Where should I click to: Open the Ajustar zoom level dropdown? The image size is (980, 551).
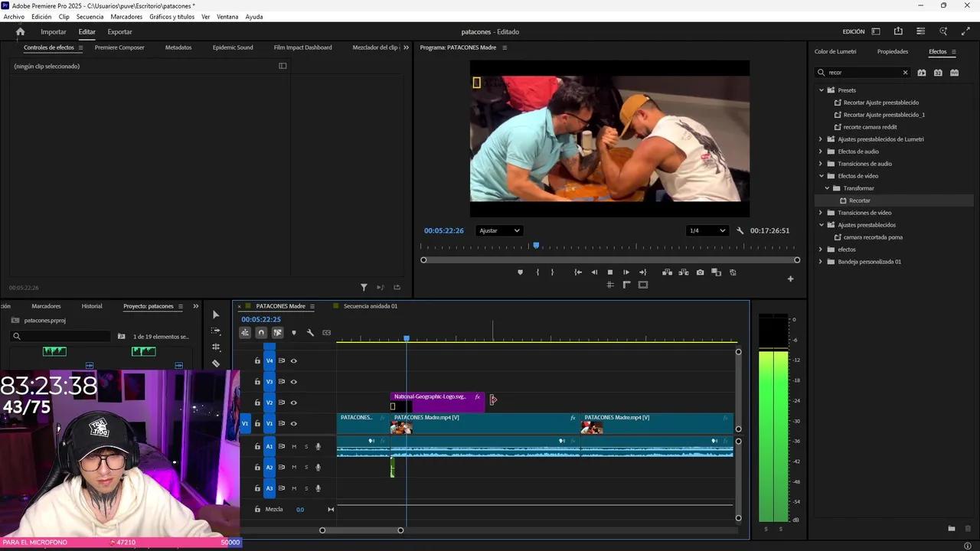point(498,230)
